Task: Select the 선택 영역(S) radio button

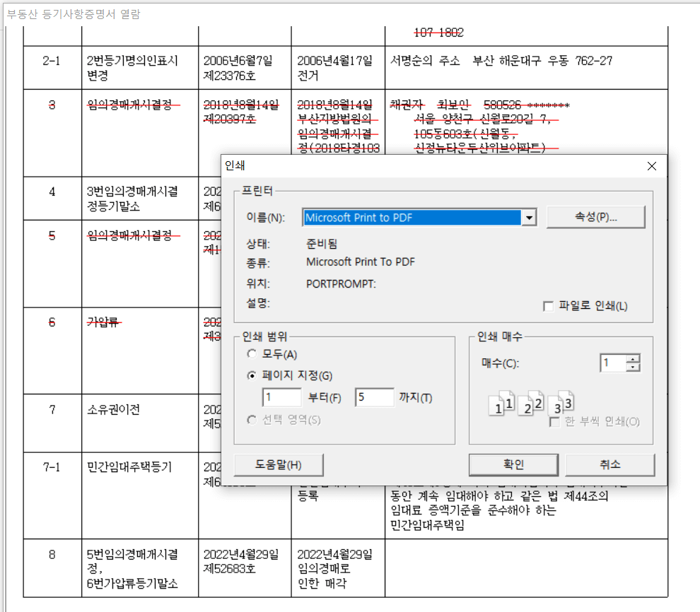Action: (x=252, y=420)
